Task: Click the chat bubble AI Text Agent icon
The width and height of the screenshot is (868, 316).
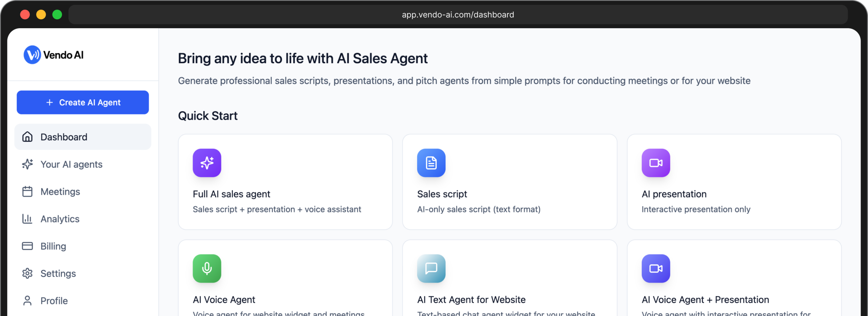Action: 431,268
